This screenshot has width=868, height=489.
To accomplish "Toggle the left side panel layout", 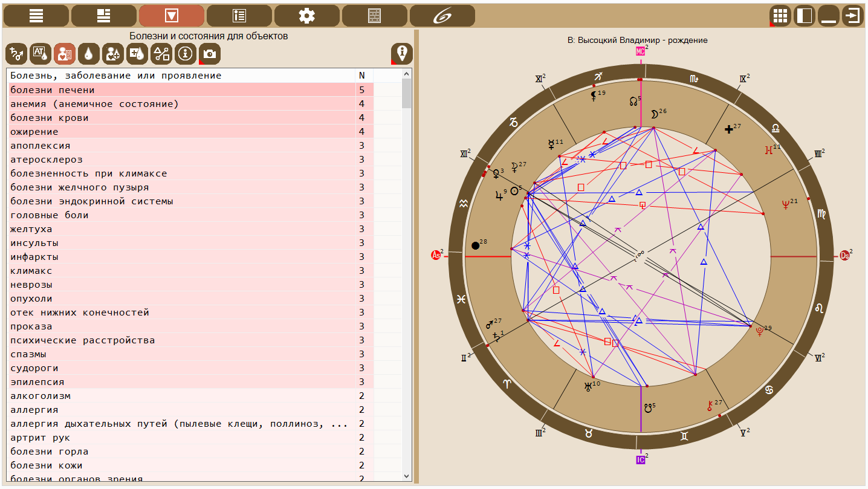I will [x=804, y=16].
